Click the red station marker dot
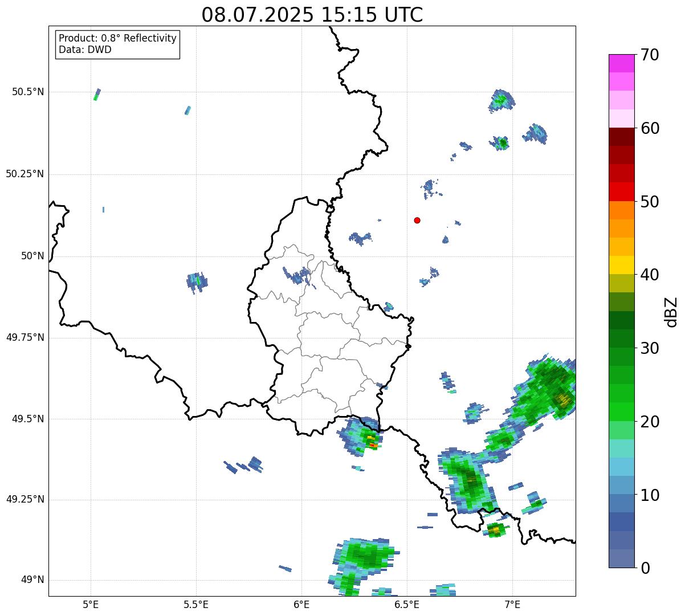685x616 pixels. coord(417,220)
